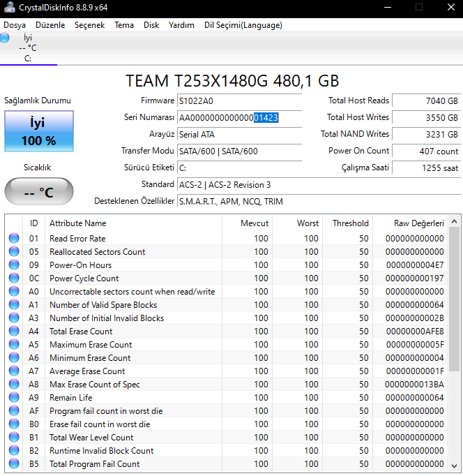Click the İyi 100 % health status button

point(38,131)
